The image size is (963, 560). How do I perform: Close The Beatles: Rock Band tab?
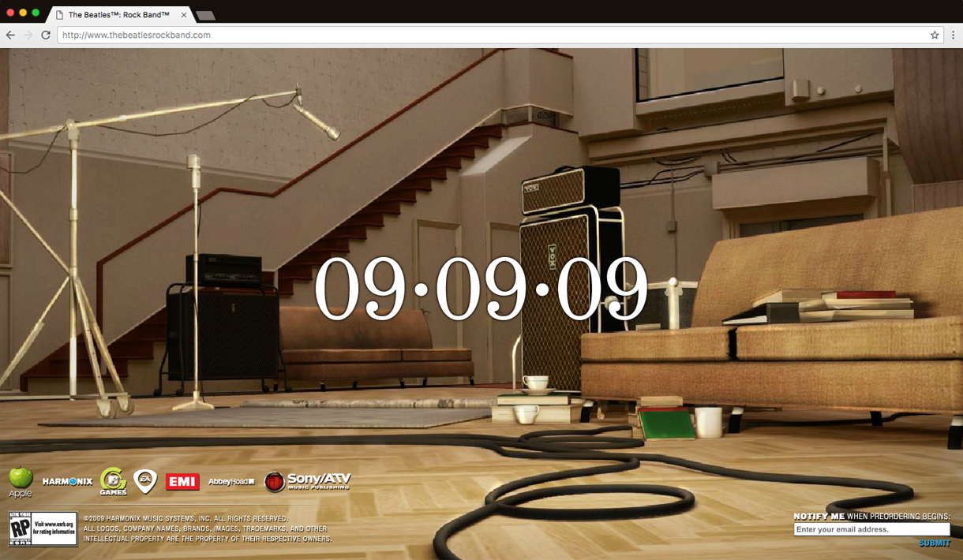pyautogui.click(x=184, y=15)
